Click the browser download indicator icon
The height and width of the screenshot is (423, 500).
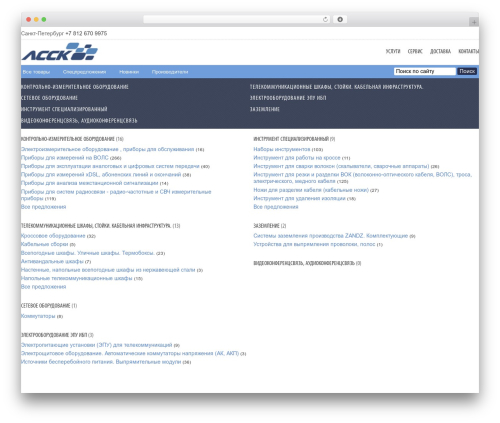click(340, 20)
